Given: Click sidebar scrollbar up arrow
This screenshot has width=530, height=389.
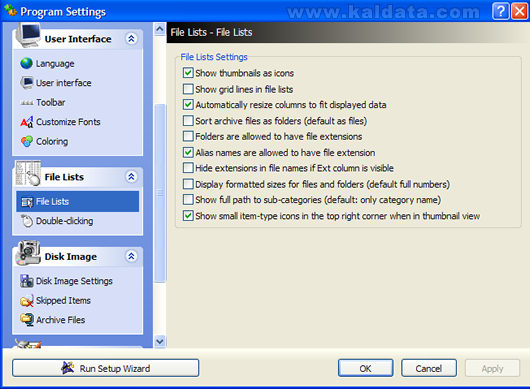Looking at the screenshot, I should coord(160,29).
